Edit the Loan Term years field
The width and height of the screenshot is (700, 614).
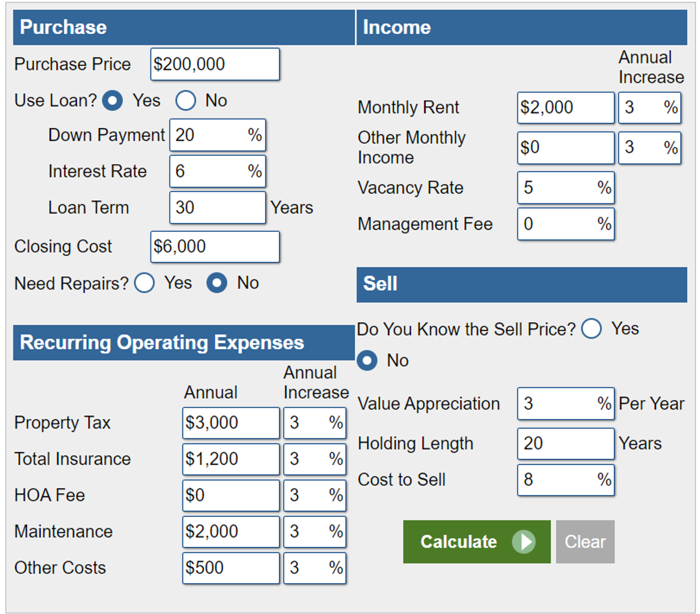point(217,208)
